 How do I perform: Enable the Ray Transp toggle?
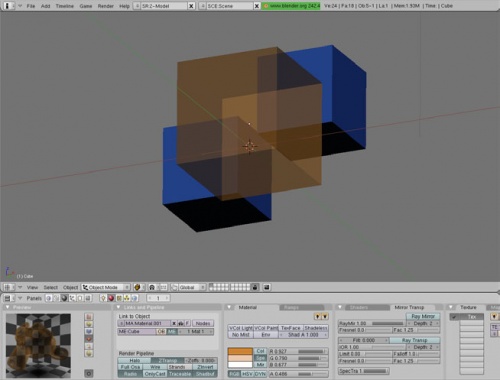coord(414,340)
